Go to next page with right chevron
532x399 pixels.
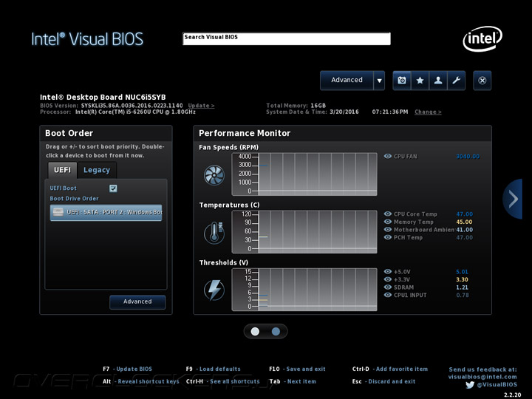pyautogui.click(x=513, y=199)
